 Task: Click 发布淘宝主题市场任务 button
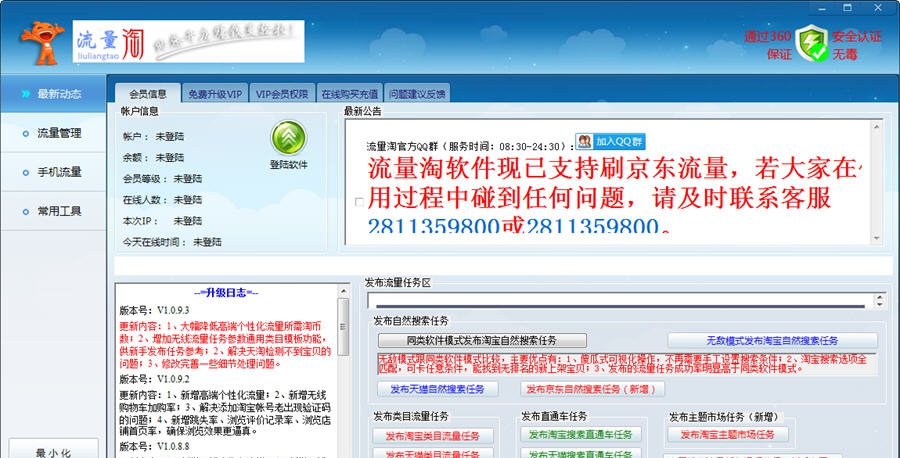728,434
